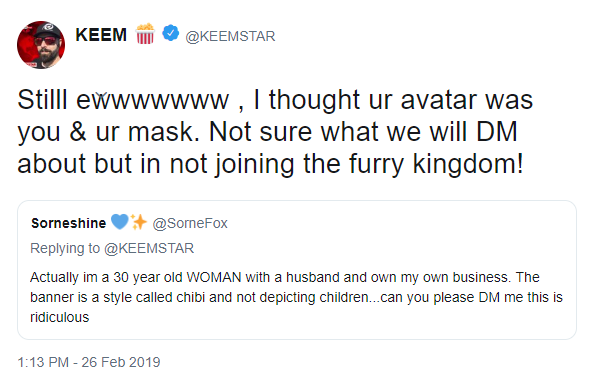596x374 pixels.
Task: Click the word 'ewwwwwww' in the tweet
Action: (152, 100)
